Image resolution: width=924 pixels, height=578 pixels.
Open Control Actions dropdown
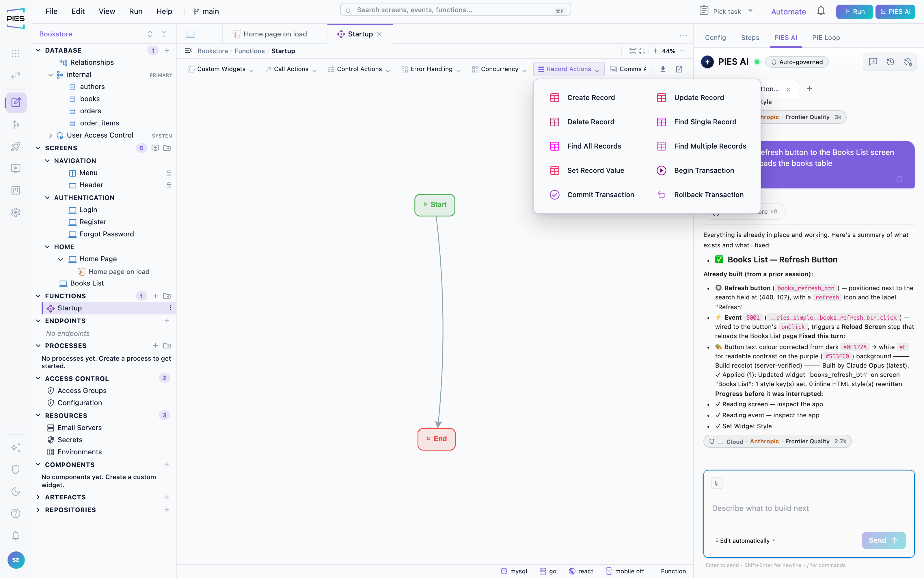[359, 69]
